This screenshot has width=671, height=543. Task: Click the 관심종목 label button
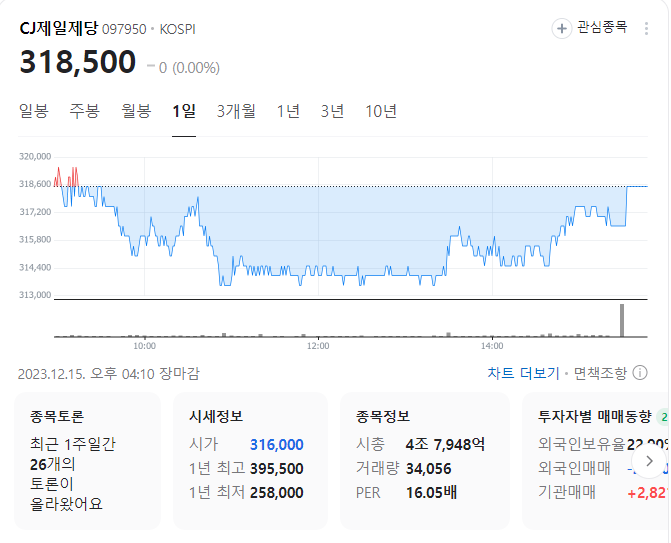coord(602,27)
